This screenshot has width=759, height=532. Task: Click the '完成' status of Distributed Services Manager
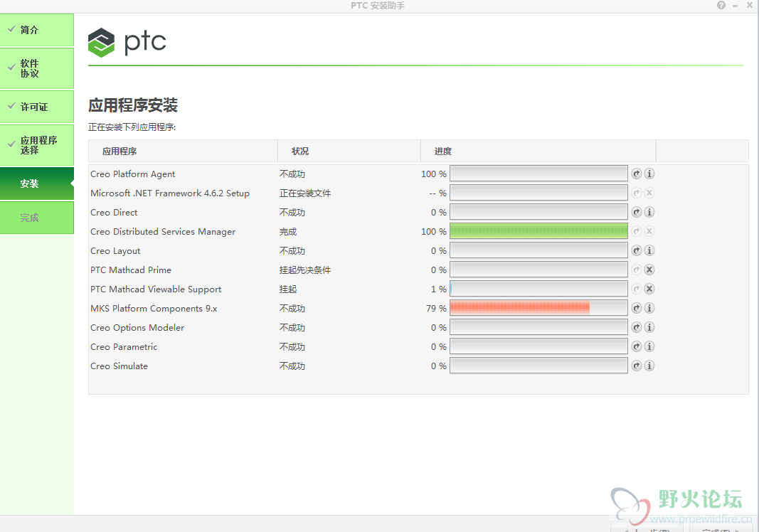click(288, 231)
